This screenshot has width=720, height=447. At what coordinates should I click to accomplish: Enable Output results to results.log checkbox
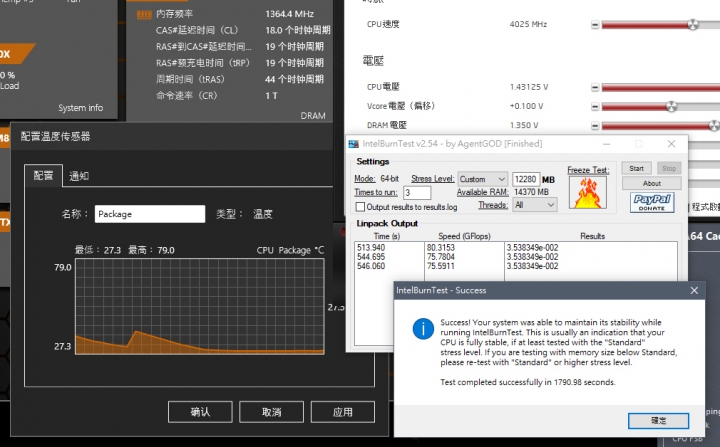(360, 207)
